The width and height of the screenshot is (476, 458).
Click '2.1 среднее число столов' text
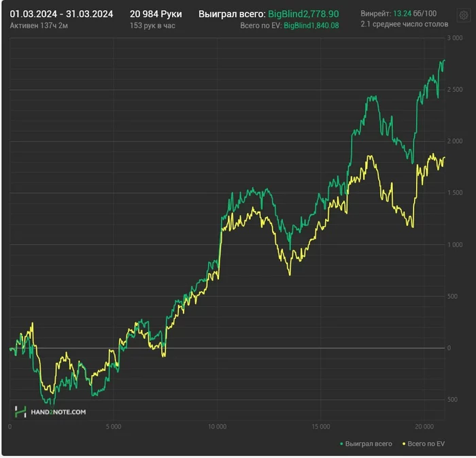[405, 24]
